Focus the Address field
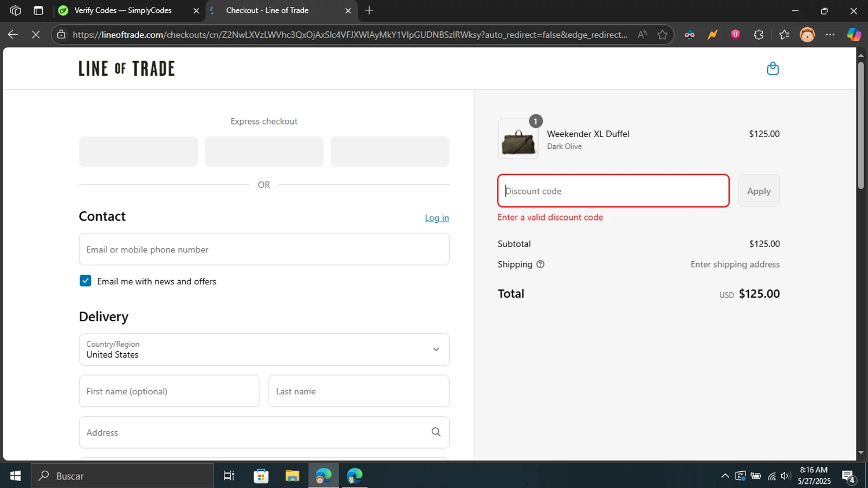Image resolution: width=868 pixels, height=488 pixels. point(264,432)
